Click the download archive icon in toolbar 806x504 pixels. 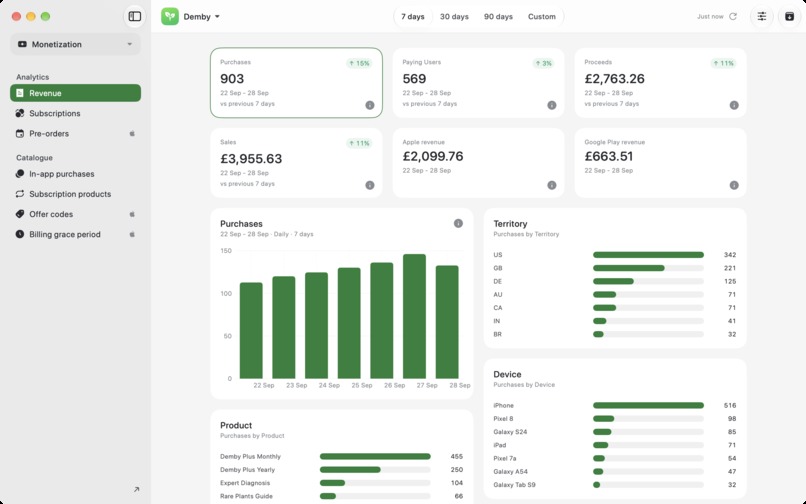(790, 16)
